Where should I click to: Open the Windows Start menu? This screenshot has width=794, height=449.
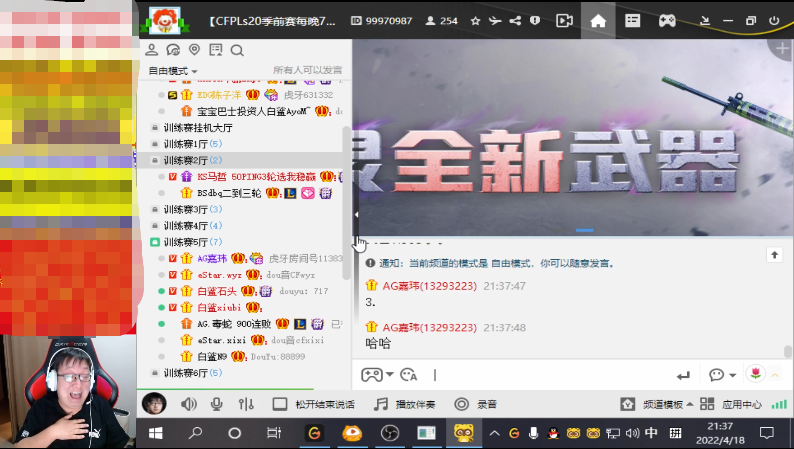pos(155,433)
